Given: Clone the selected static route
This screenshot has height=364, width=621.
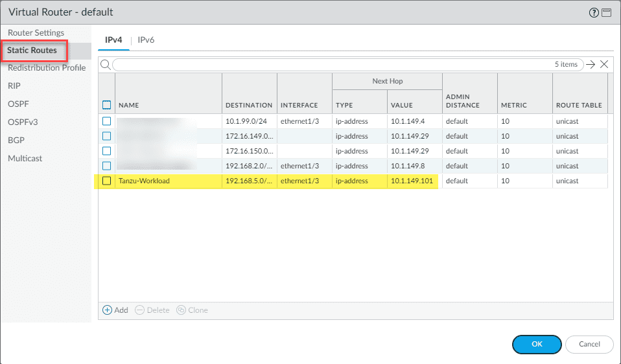Looking at the screenshot, I should tap(192, 310).
